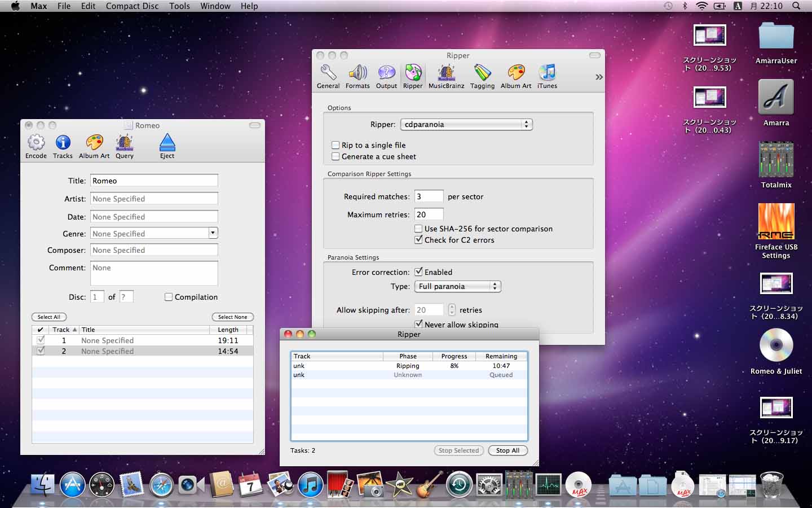
Task: Uncheck track 2 in Romeo track list
Action: tap(41, 351)
